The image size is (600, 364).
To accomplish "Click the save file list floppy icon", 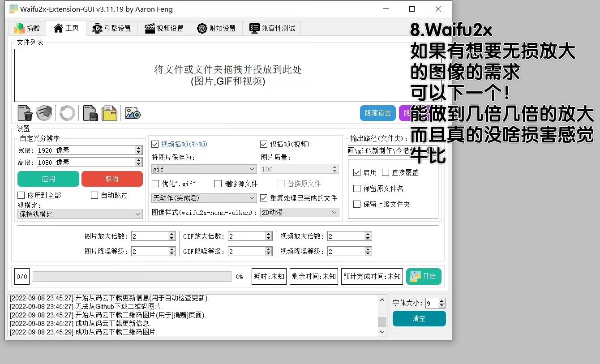I will pos(90,113).
